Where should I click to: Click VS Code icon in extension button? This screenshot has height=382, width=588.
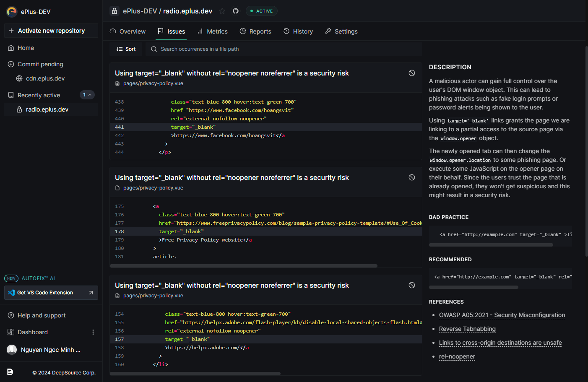pos(11,293)
